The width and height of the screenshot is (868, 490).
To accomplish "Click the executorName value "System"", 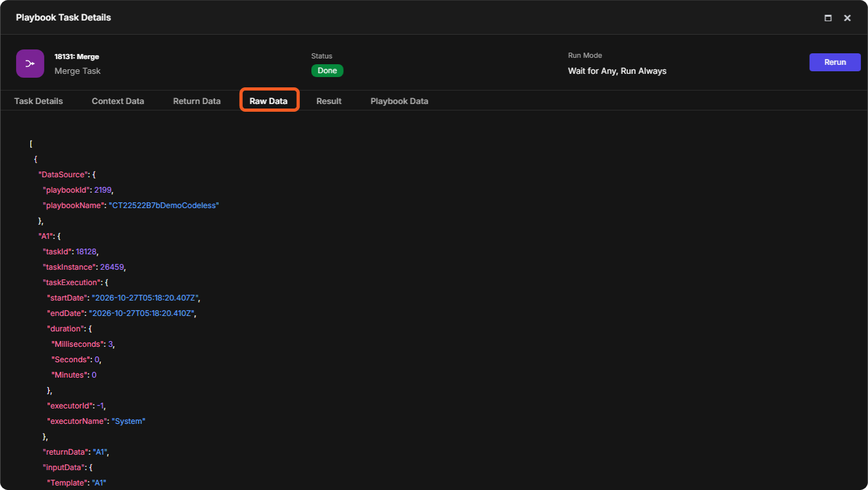I will (129, 421).
